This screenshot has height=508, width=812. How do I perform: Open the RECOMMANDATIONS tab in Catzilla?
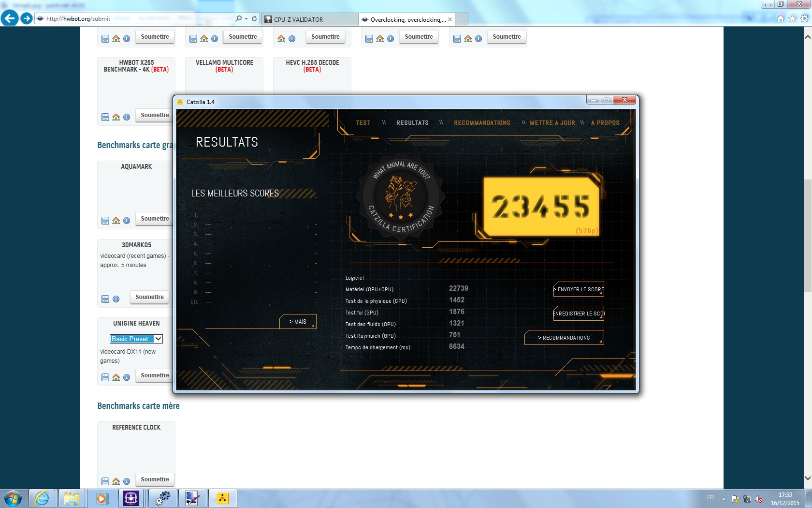point(482,123)
